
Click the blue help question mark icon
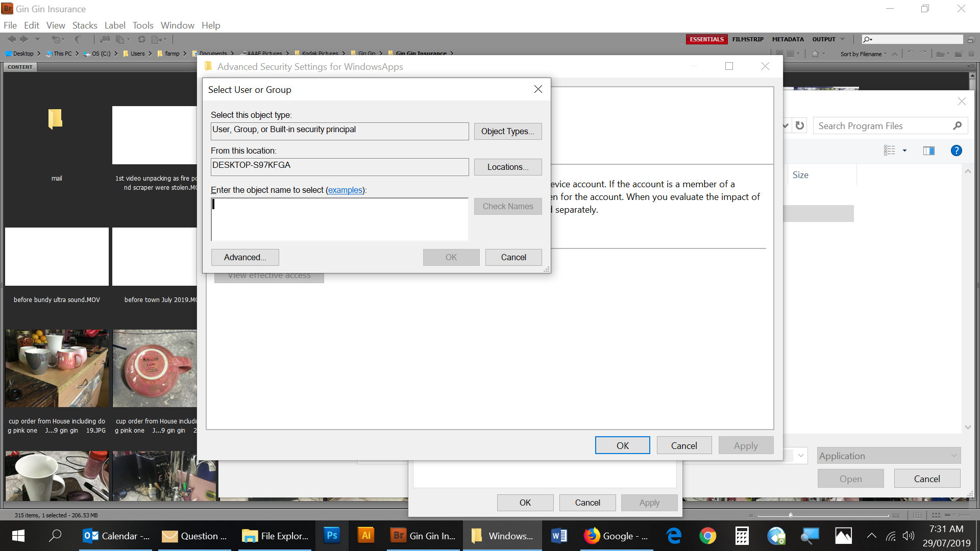pos(956,151)
